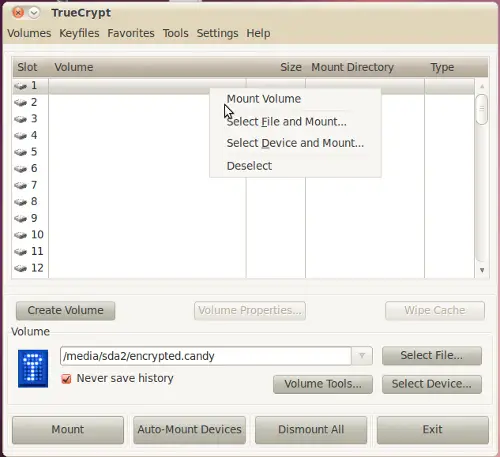
Task: Choose Select File and Mount from context menu
Action: pyautogui.click(x=295, y=122)
